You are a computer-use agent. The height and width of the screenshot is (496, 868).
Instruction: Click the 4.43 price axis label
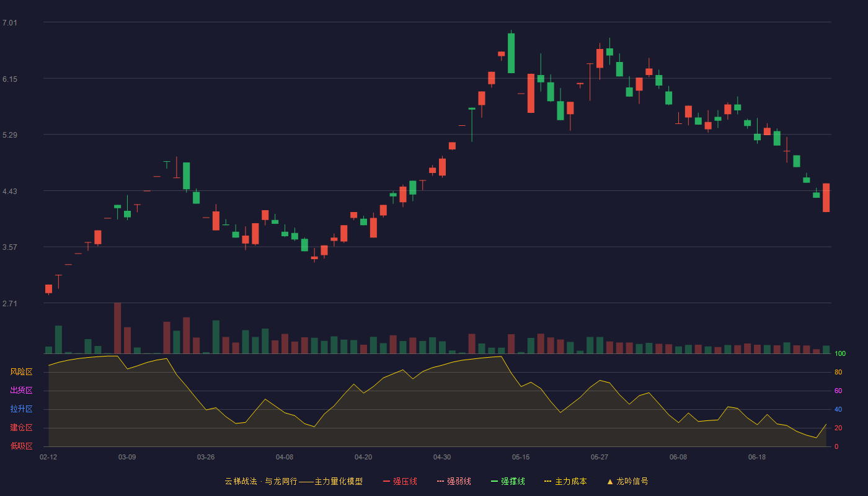(10, 192)
